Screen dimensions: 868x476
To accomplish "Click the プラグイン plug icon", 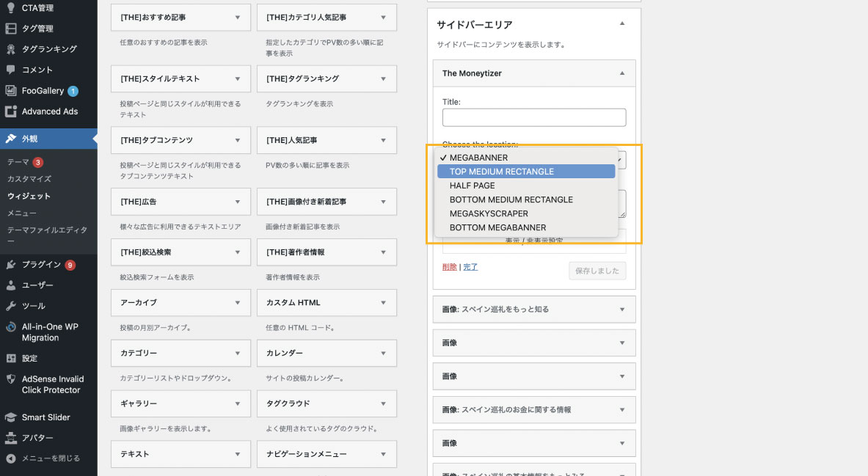I will 10,265.
